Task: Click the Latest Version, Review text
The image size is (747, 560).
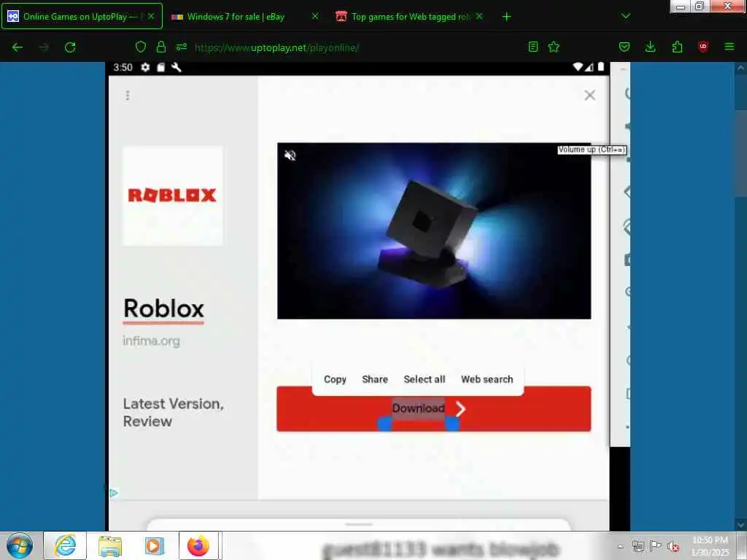Action: point(174,413)
